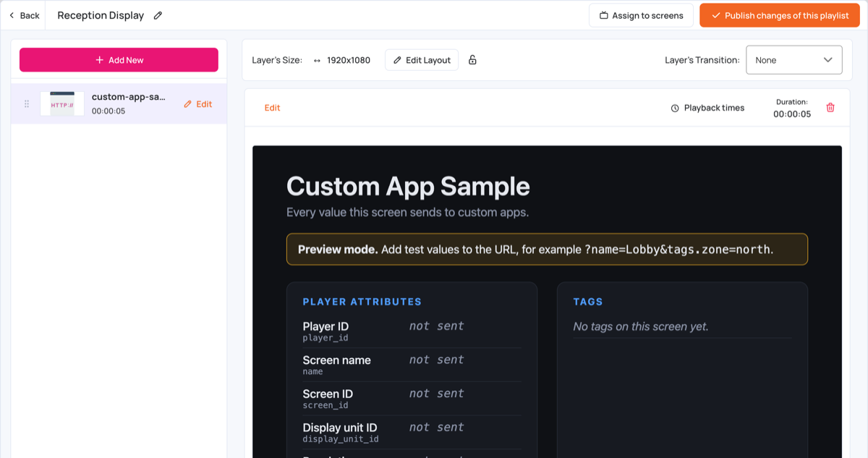Image resolution: width=868 pixels, height=458 pixels.
Task: Click the Reception Display playlist title
Action: (x=101, y=15)
